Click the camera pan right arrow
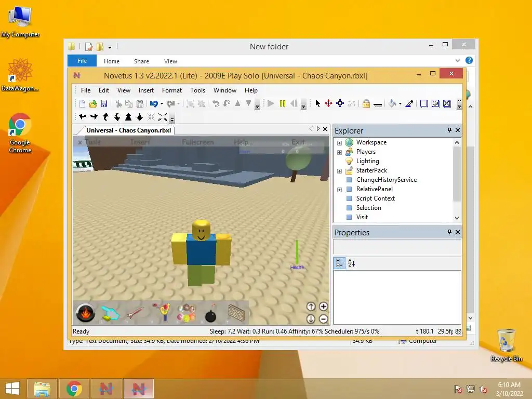The height and width of the screenshot is (399, 532). 94,117
